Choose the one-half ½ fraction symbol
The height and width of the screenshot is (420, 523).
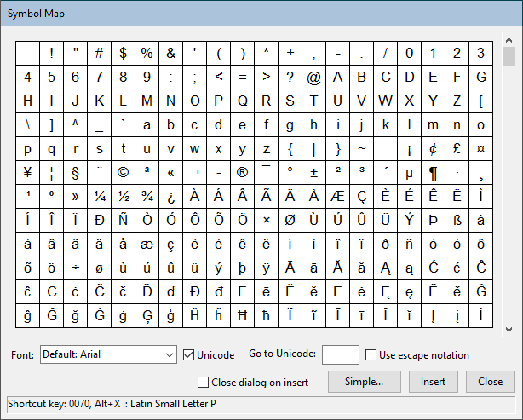tap(123, 196)
